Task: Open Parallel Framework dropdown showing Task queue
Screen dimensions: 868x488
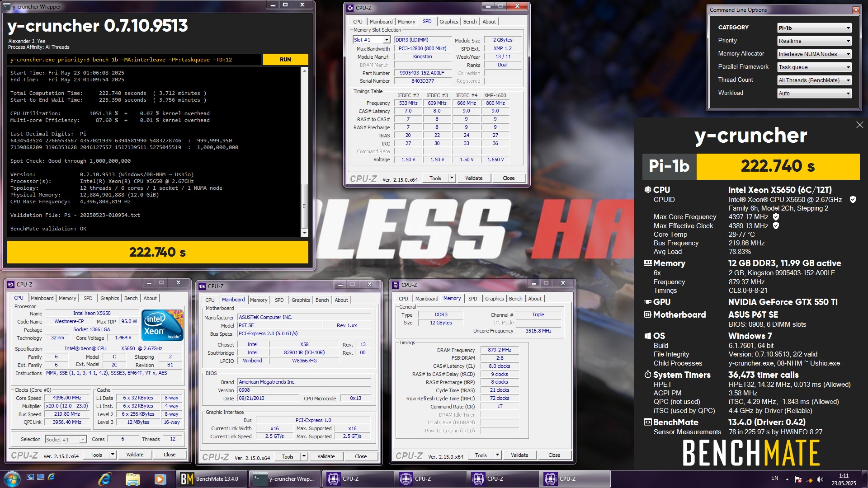Action: click(x=814, y=67)
